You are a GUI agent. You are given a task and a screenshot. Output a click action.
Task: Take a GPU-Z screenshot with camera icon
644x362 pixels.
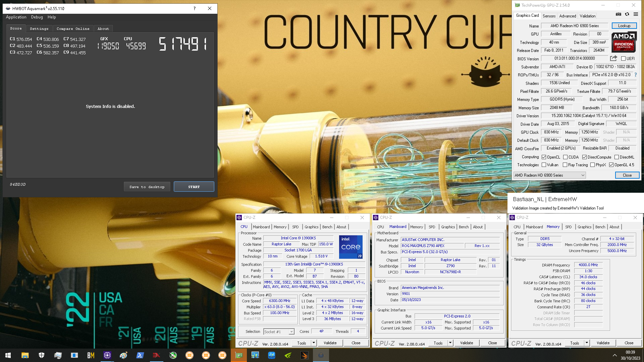click(618, 14)
